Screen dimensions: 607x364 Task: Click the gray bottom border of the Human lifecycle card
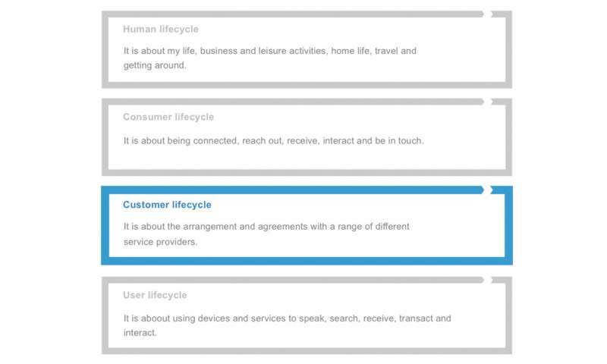(307, 85)
